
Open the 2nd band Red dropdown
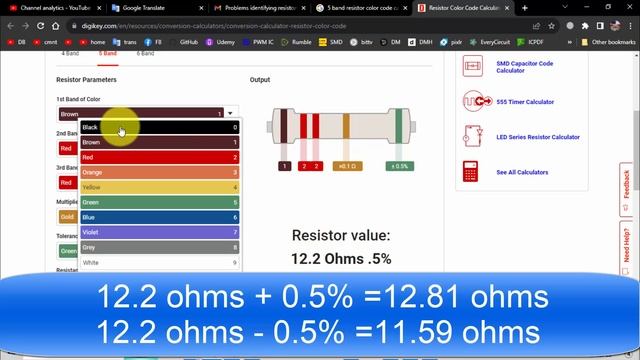[x=68, y=148]
